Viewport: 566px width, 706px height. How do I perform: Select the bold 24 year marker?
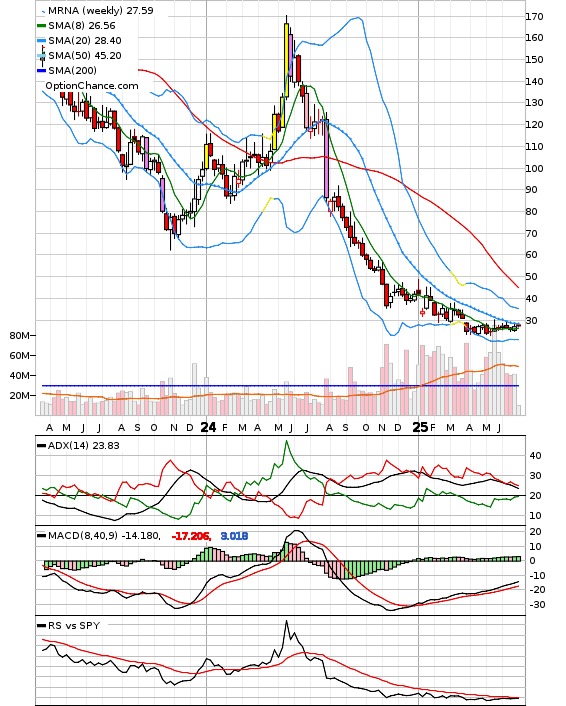[208, 427]
